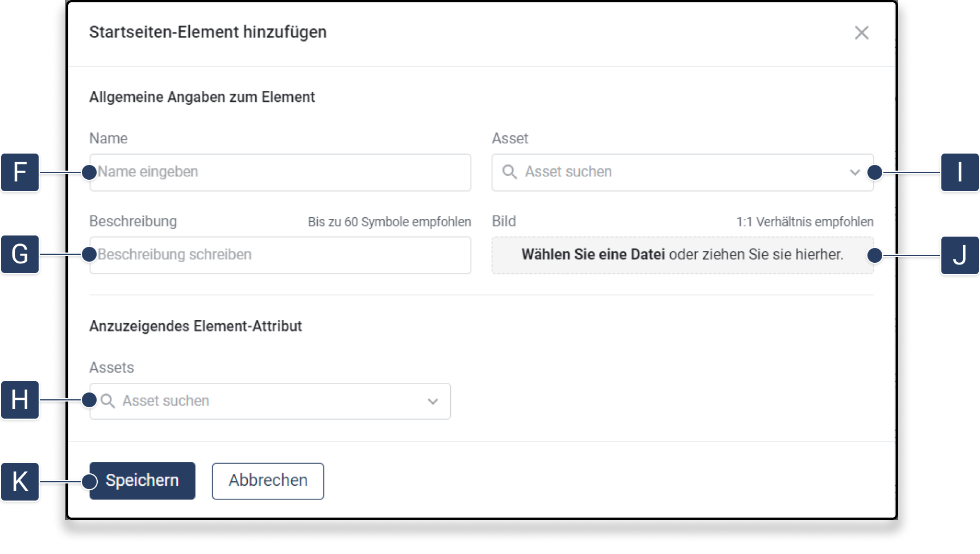Image resolution: width=980 pixels, height=554 pixels.
Task: Click the H callout badge
Action: tap(20, 400)
